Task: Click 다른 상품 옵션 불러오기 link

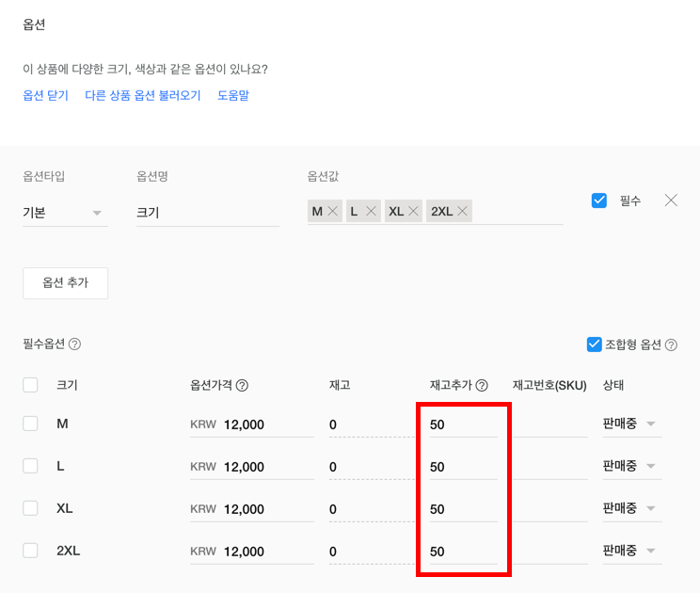Action: click(143, 95)
